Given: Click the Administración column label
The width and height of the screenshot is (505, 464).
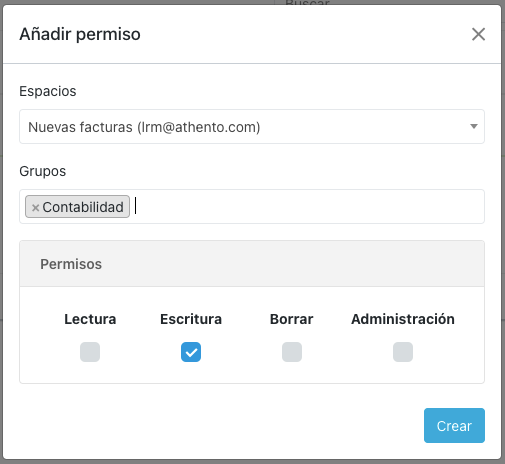Looking at the screenshot, I should [403, 319].
